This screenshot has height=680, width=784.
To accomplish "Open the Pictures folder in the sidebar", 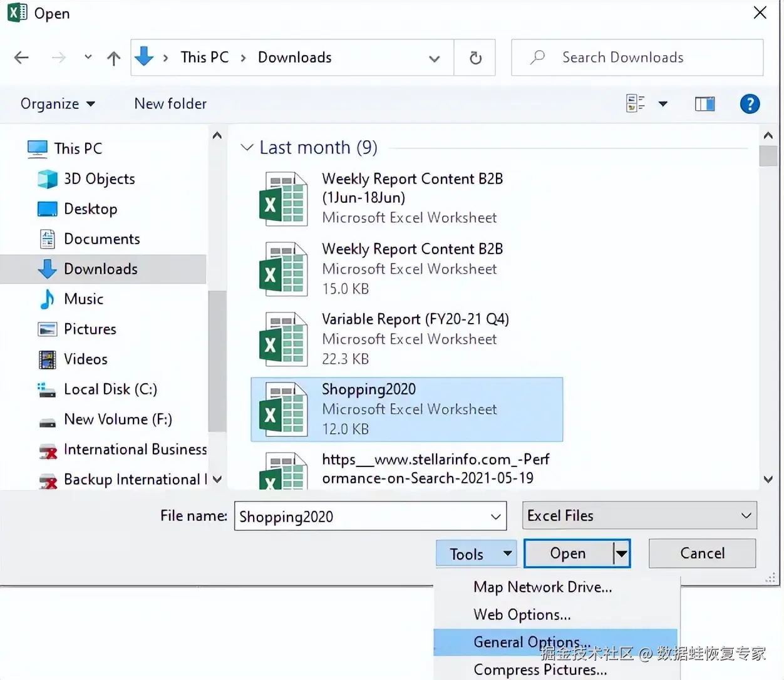I will tap(77, 329).
